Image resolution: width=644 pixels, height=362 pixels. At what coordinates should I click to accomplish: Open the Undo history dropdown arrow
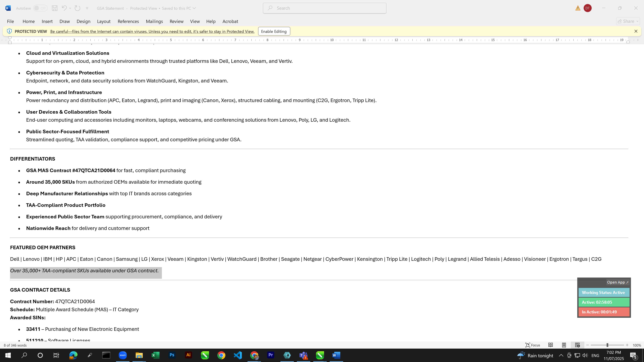(70, 8)
